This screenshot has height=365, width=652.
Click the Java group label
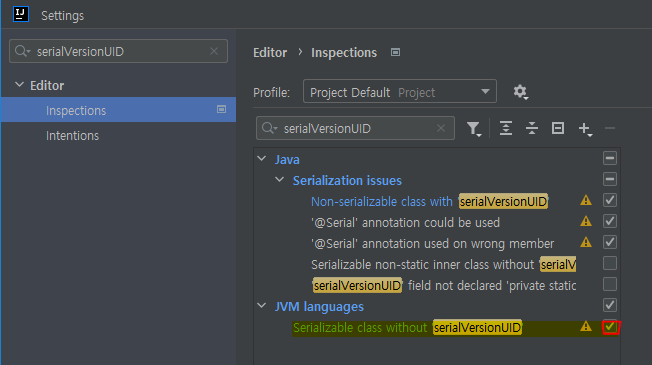pos(287,160)
